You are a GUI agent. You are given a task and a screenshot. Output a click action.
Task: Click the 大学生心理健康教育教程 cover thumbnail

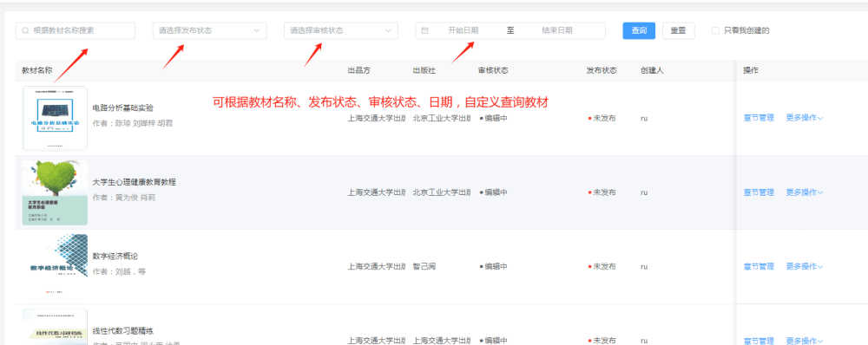point(55,192)
